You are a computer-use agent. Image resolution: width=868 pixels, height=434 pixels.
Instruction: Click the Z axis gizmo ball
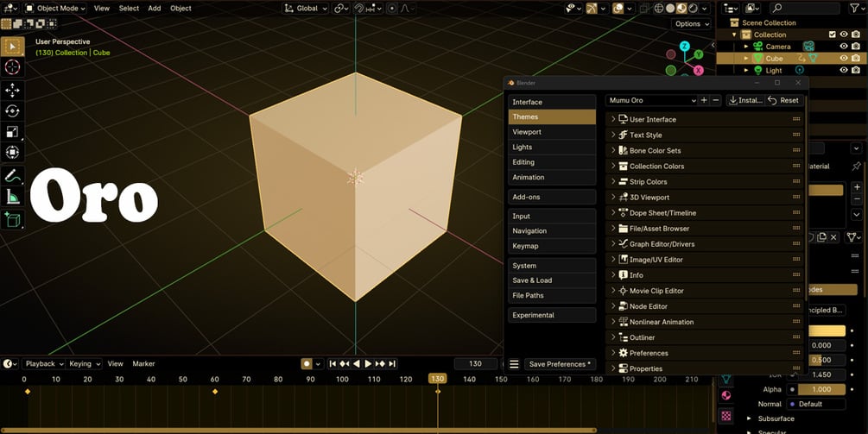[x=685, y=46]
